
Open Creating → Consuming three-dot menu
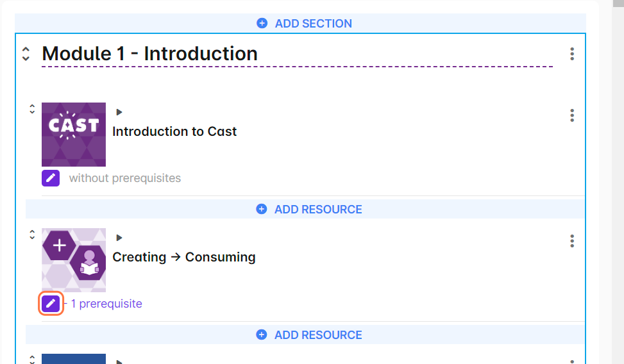[x=572, y=241]
